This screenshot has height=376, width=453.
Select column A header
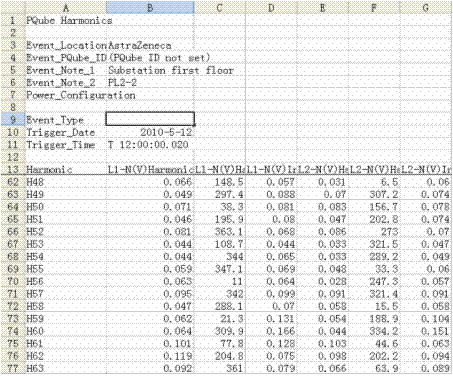click(66, 8)
